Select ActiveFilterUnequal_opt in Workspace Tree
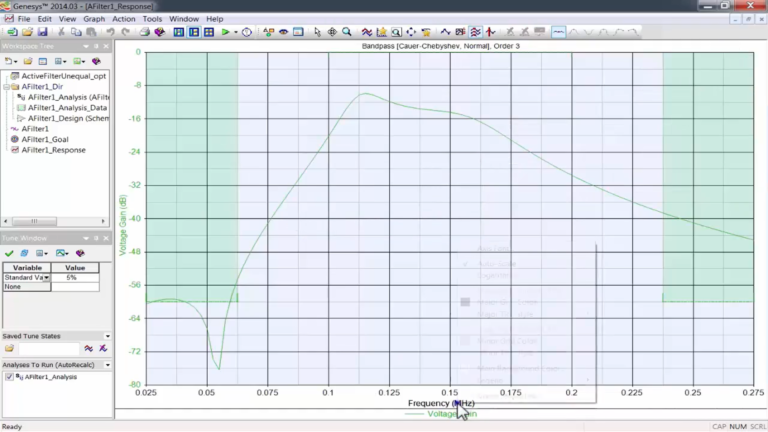The width and height of the screenshot is (768, 432). point(64,76)
